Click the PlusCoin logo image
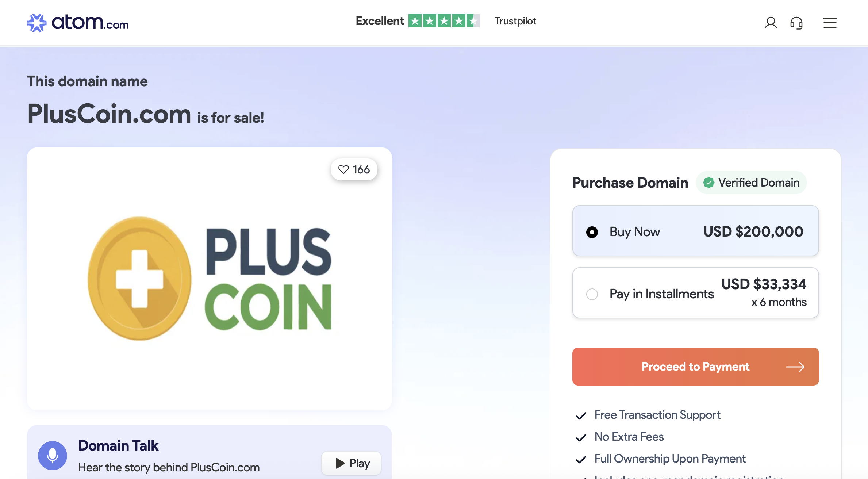Viewport: 868px width, 479px height. pyautogui.click(x=210, y=279)
